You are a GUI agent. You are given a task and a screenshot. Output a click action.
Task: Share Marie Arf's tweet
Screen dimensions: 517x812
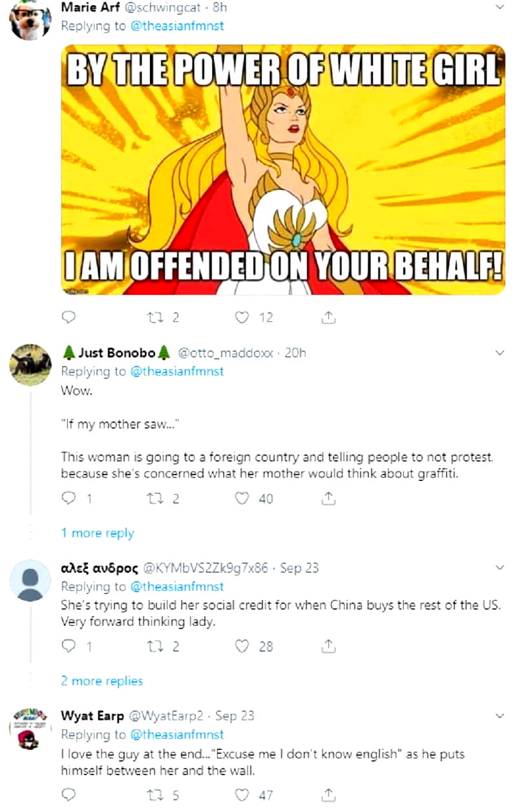coord(328,317)
